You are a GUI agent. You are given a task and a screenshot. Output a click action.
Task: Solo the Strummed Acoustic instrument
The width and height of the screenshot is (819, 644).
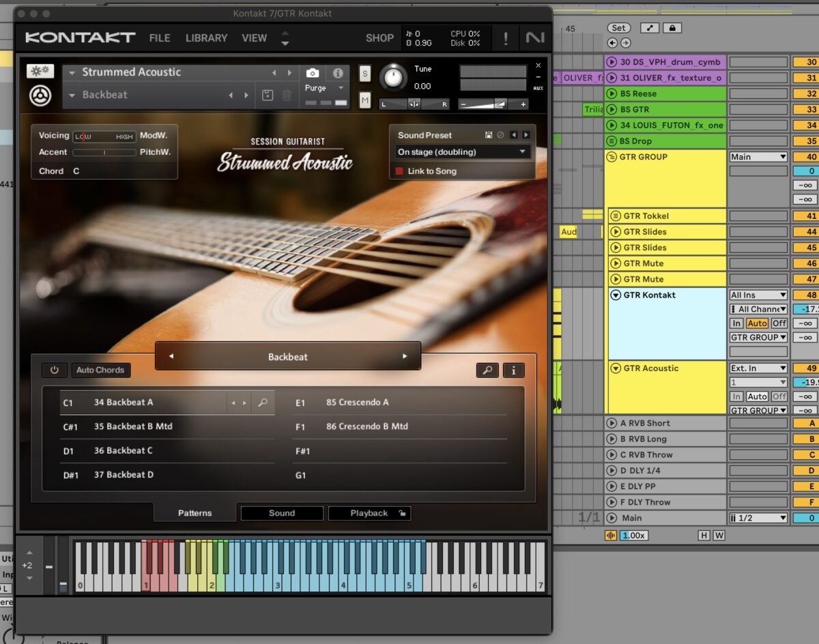tap(365, 74)
